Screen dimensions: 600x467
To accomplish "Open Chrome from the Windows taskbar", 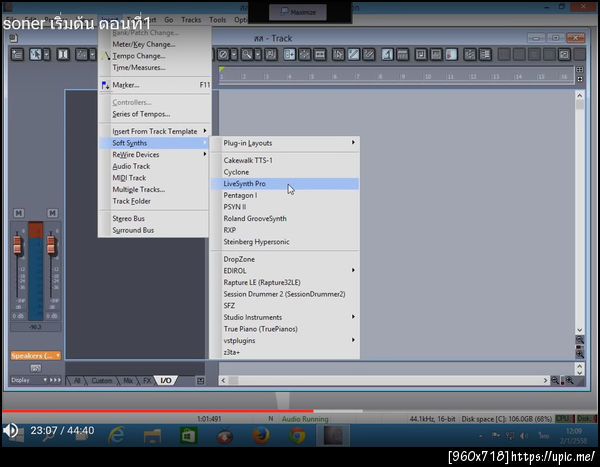I will 297,436.
